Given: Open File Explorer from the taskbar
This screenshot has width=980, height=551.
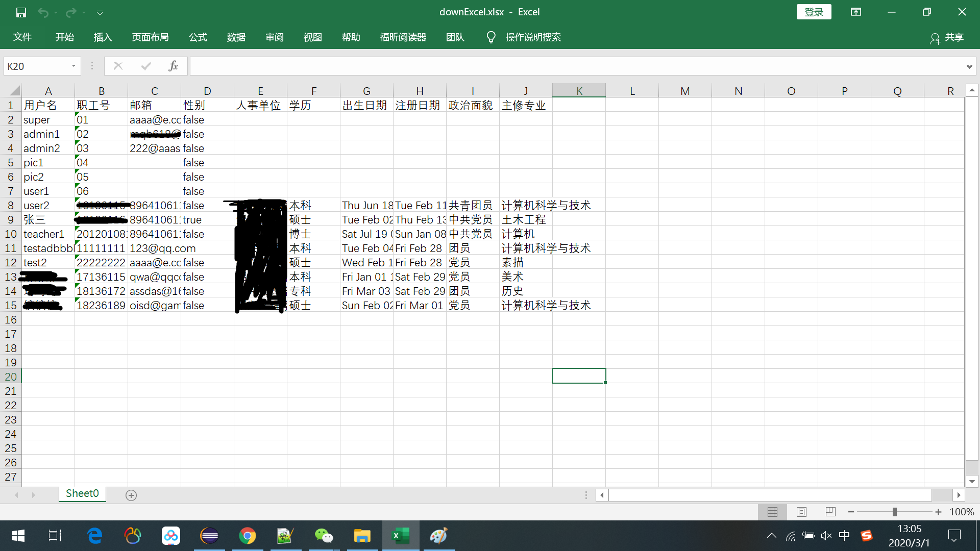Looking at the screenshot, I should (362, 536).
